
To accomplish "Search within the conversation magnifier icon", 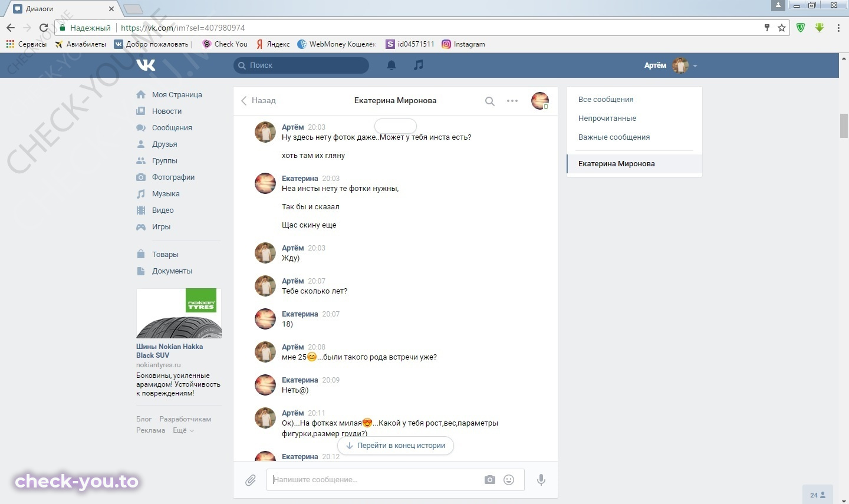I will [x=489, y=101].
